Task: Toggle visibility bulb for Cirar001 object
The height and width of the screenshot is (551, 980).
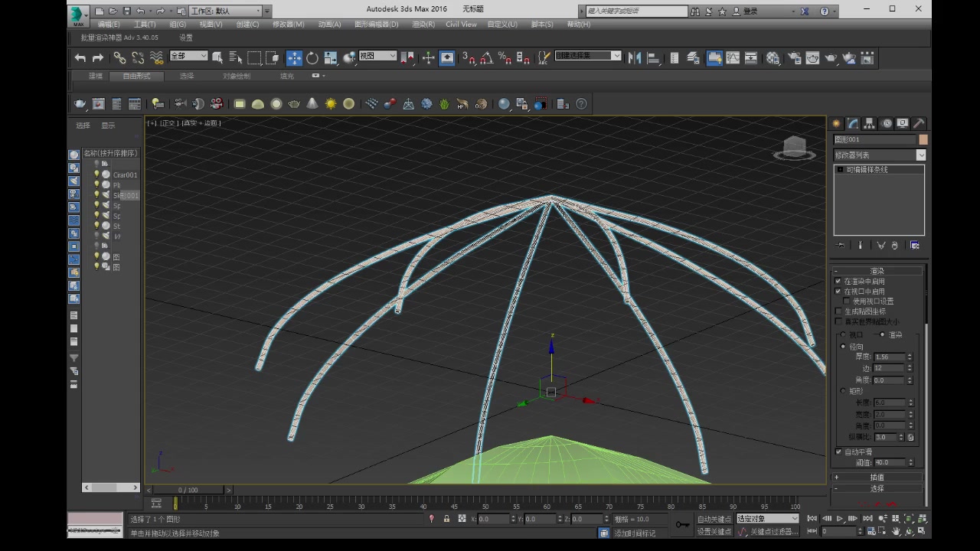Action: coord(96,174)
